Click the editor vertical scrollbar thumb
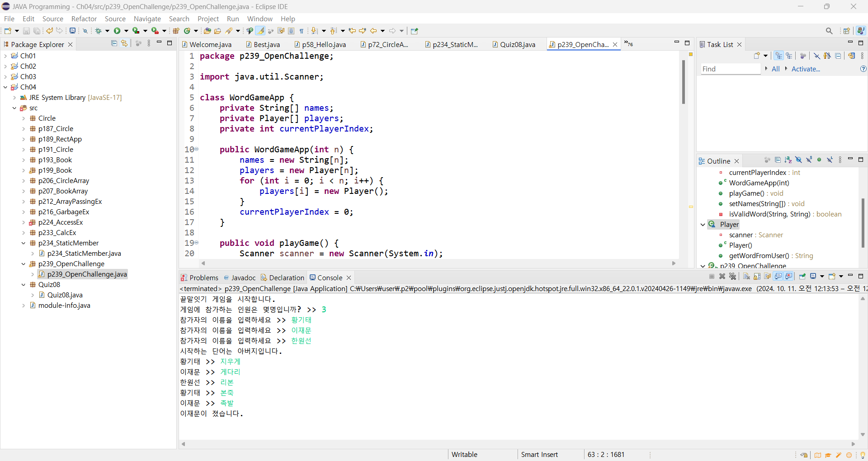Viewport: 868px width, 461px height. click(683, 82)
